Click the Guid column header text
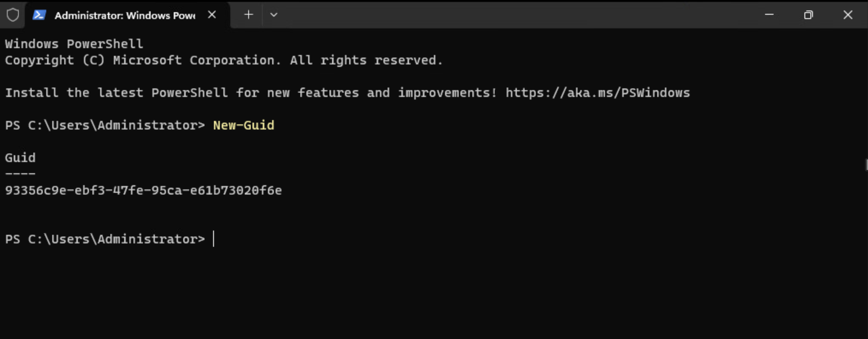868x339 pixels. click(20, 158)
